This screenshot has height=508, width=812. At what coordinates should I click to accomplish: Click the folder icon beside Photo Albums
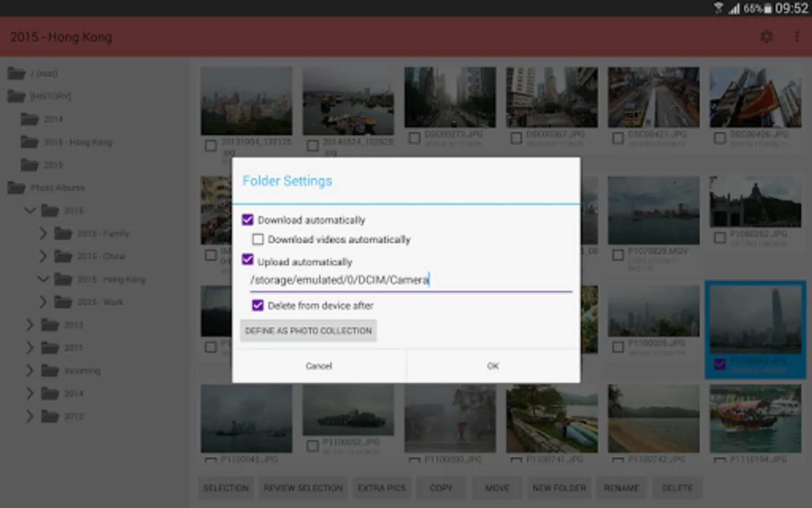click(16, 187)
